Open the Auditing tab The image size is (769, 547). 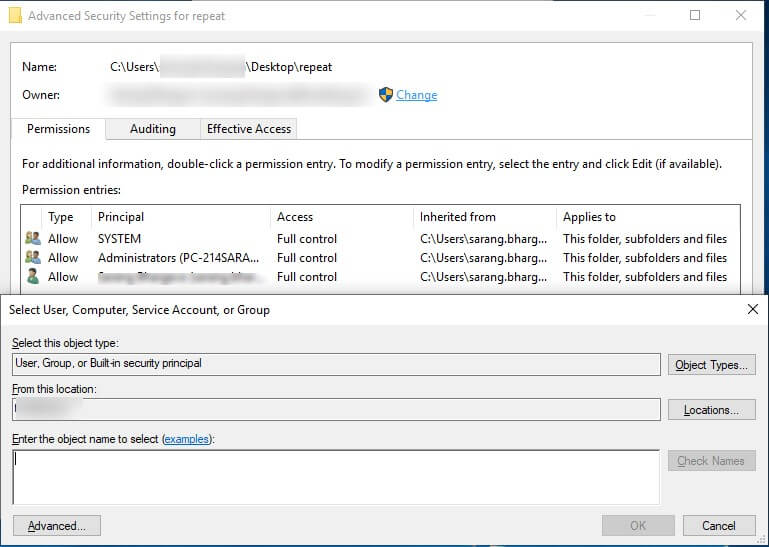(153, 129)
